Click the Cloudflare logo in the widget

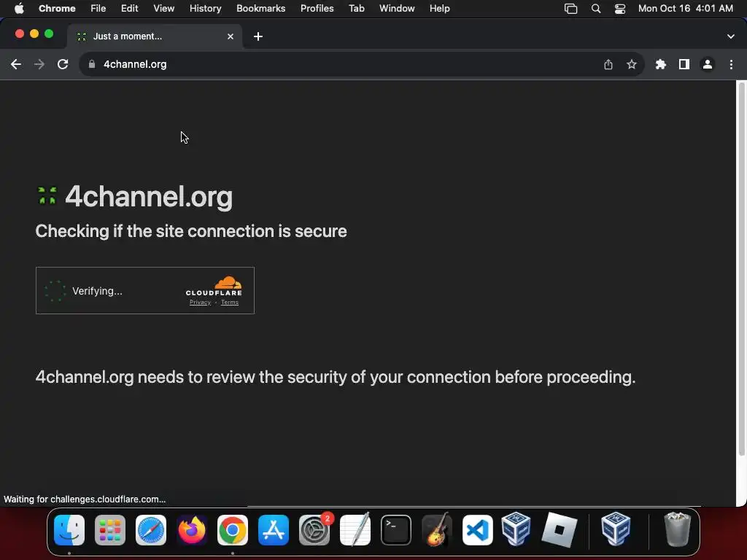coord(214,286)
